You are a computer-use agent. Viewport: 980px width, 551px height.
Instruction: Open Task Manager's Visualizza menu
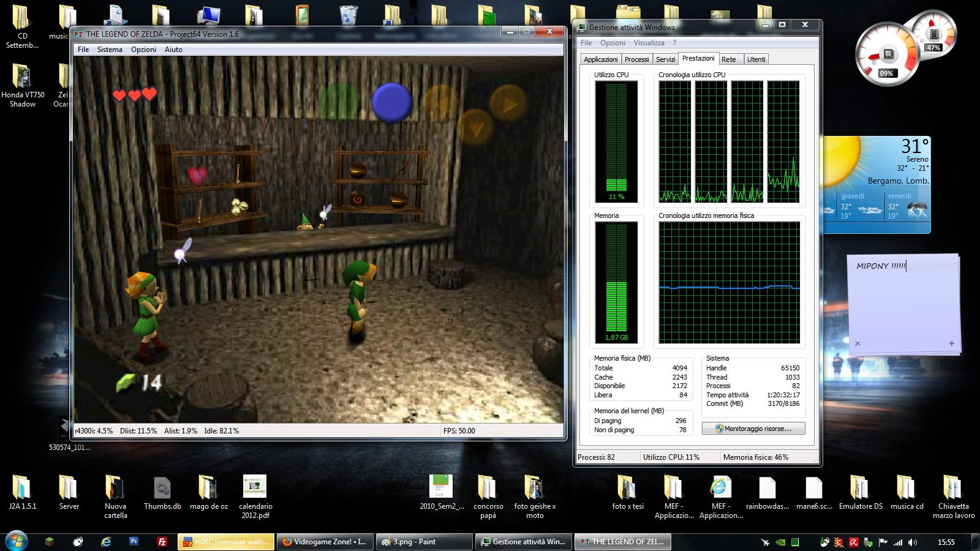649,43
